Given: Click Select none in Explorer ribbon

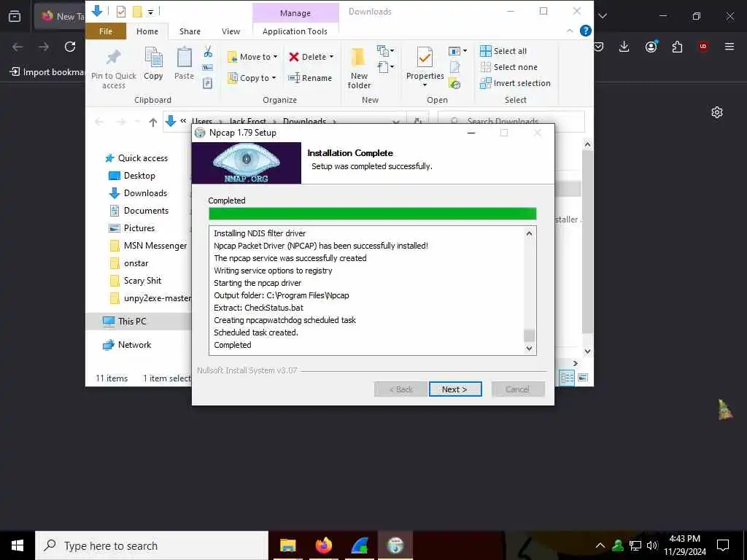Looking at the screenshot, I should [x=508, y=67].
